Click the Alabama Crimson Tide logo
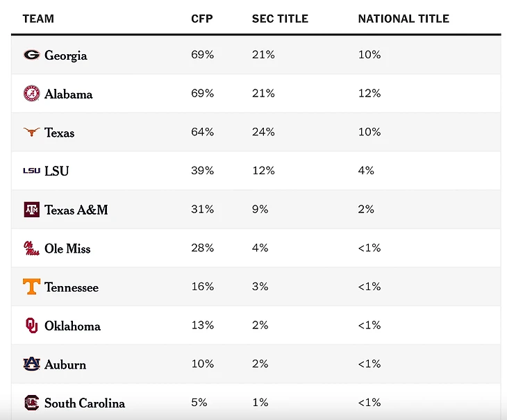The width and height of the screenshot is (507, 420). [31, 94]
